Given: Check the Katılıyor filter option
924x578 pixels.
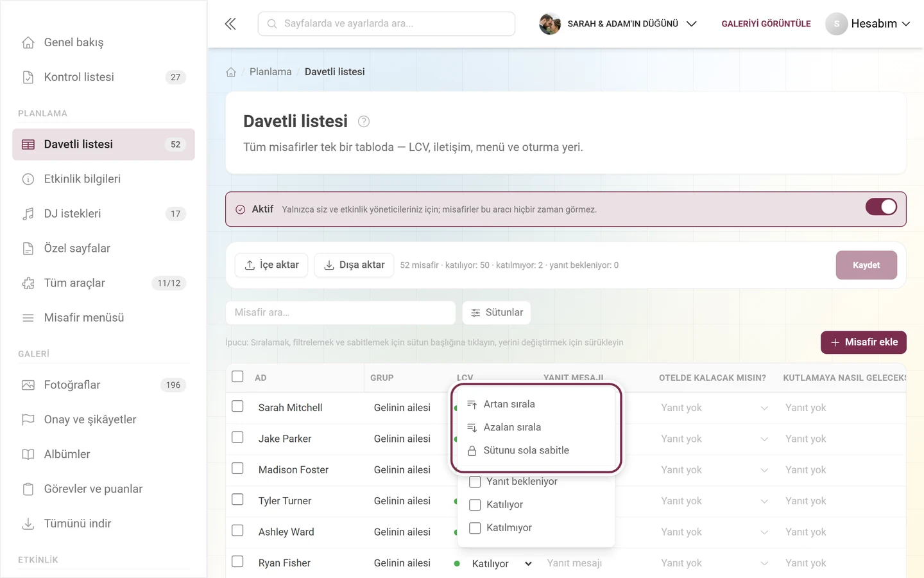Looking at the screenshot, I should click(475, 505).
